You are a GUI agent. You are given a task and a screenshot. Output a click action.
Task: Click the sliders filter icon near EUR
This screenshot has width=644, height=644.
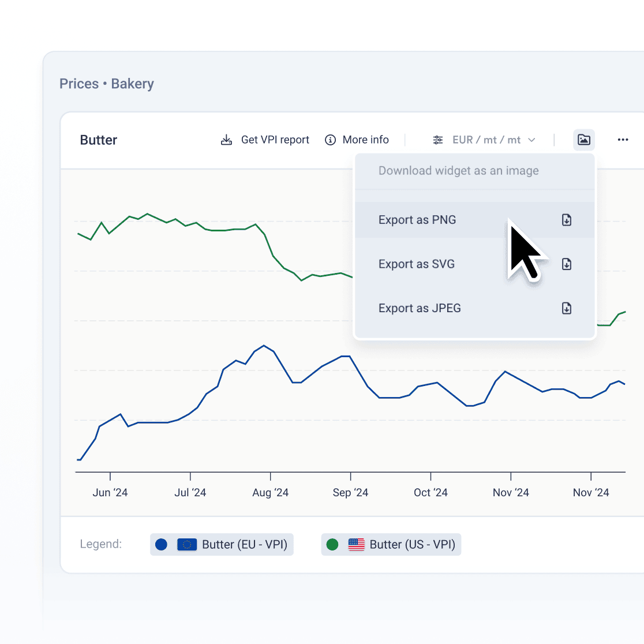click(438, 140)
